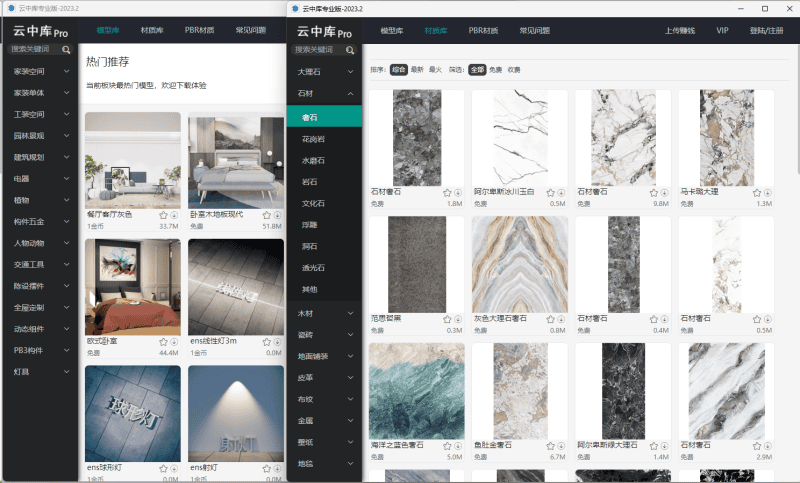Switch to 材质库 in the model library window
Image resolution: width=800 pixels, height=483 pixels.
tap(152, 30)
